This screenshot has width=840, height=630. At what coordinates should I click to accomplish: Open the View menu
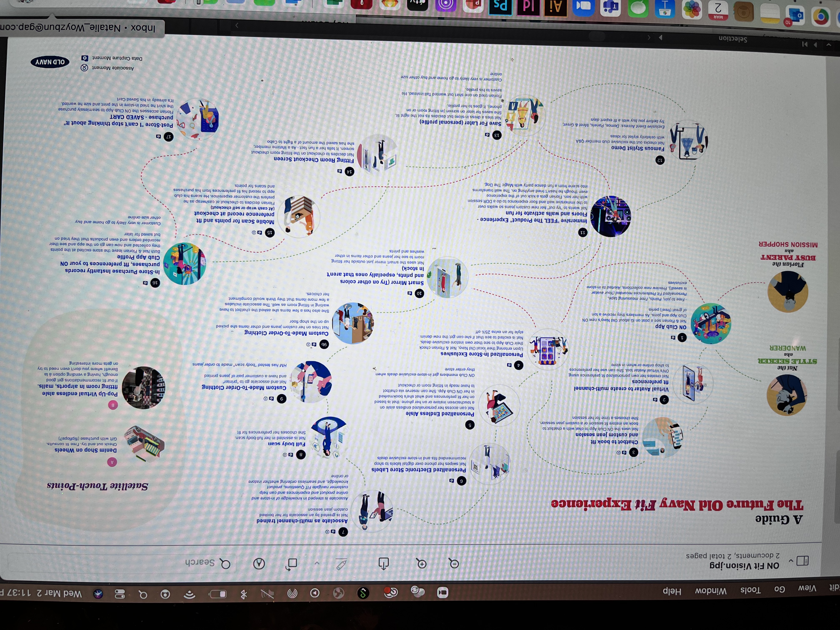coord(807,589)
